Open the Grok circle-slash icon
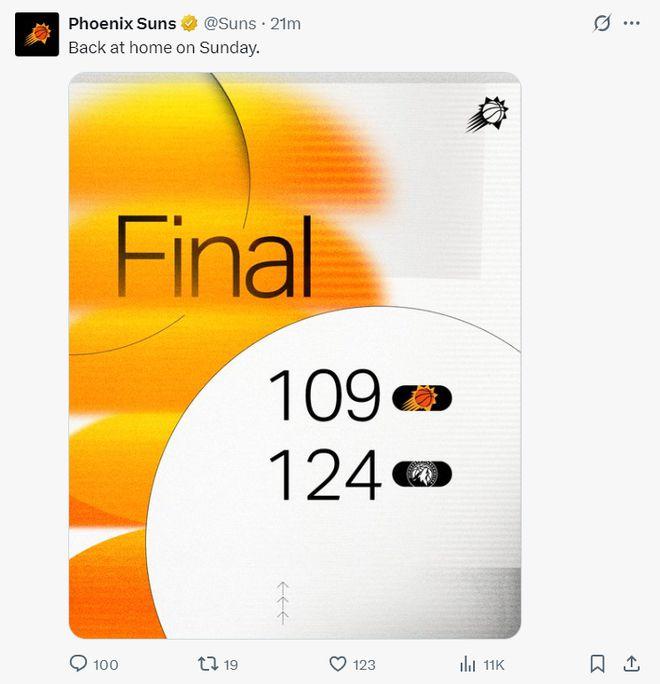The width and height of the screenshot is (660, 684). coord(602,23)
